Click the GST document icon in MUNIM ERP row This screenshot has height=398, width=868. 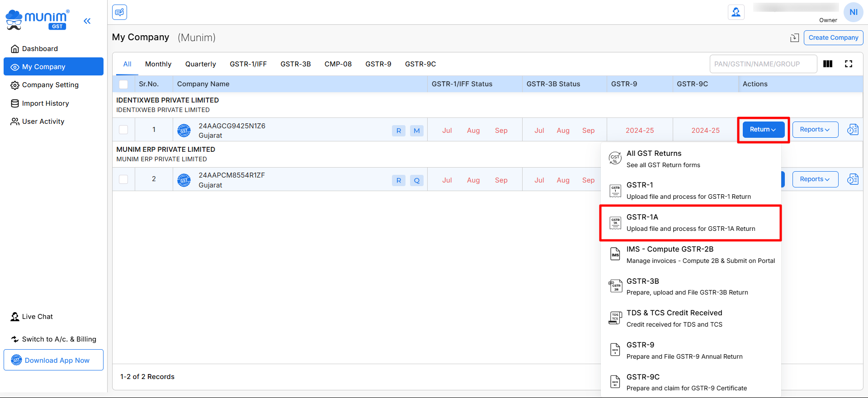click(853, 179)
